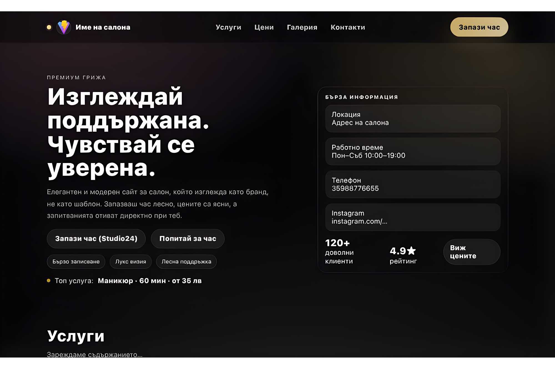555x392 pixels.
Task: Click the Телефон card with number 35988776655
Action: click(x=413, y=184)
